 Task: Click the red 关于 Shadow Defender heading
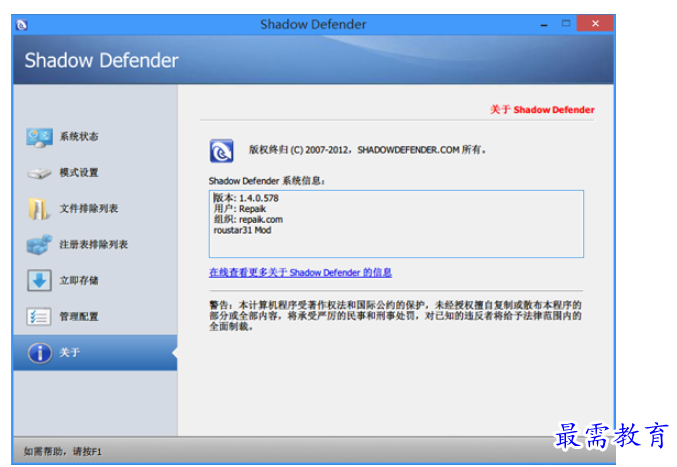[542, 110]
